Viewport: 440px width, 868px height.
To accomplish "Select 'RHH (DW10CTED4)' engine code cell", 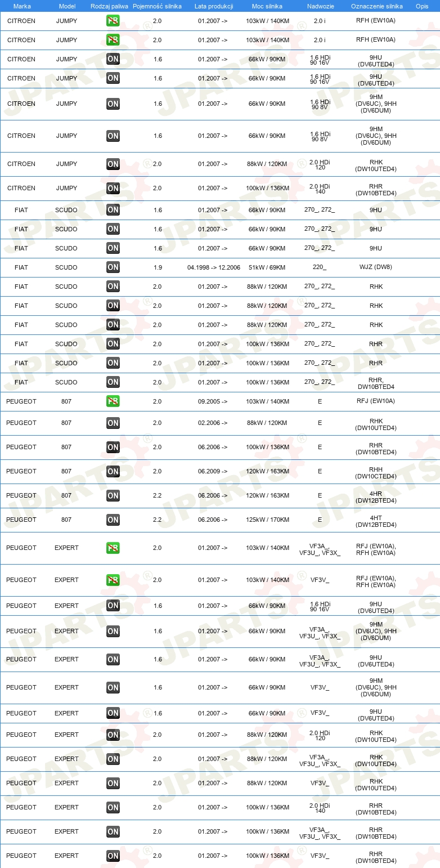I will [376, 473].
